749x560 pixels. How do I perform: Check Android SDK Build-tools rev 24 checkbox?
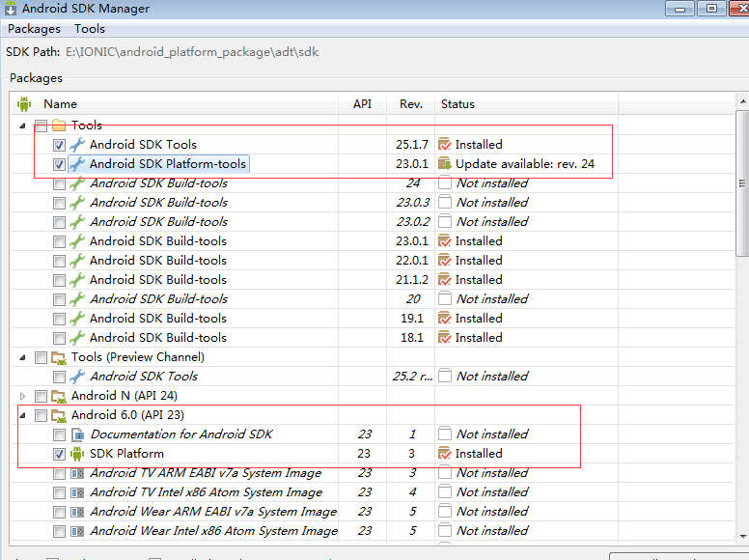pos(59,184)
